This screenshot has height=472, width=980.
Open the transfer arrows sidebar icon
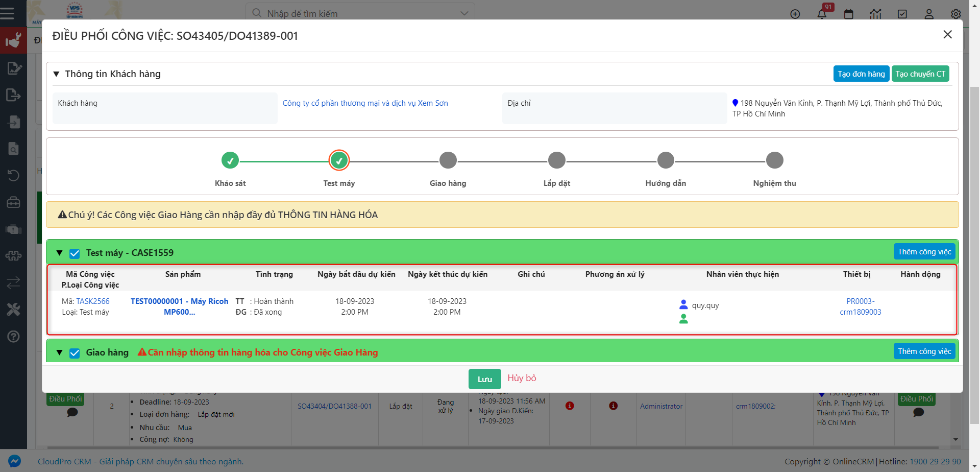pyautogui.click(x=13, y=282)
